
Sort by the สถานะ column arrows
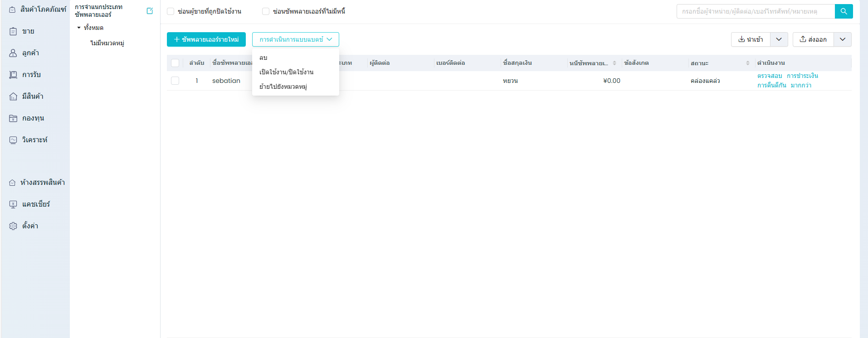tap(747, 63)
